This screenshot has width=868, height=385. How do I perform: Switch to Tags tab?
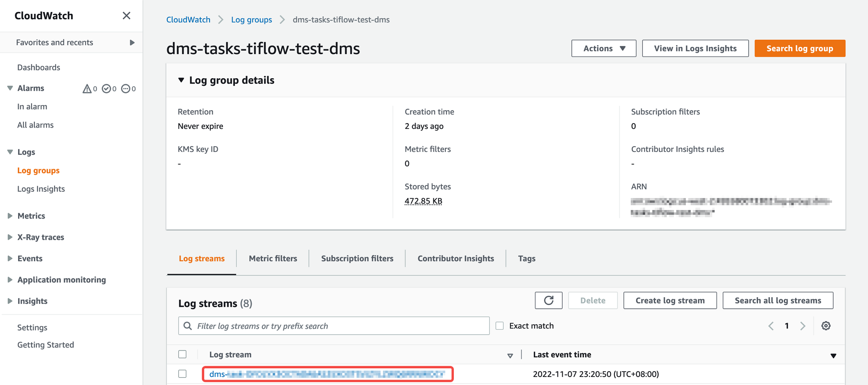point(527,258)
